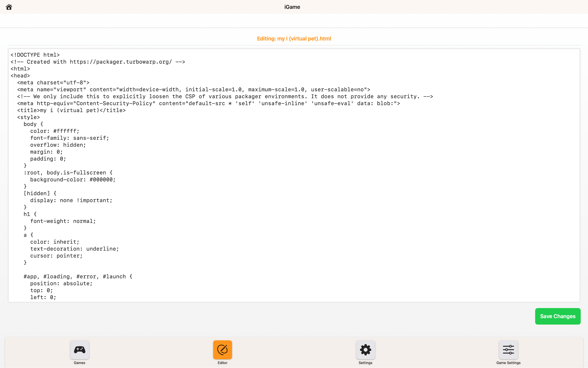588x368 pixels.
Task: Click the comment about loosening the CSP
Action: pyautogui.click(x=225, y=97)
